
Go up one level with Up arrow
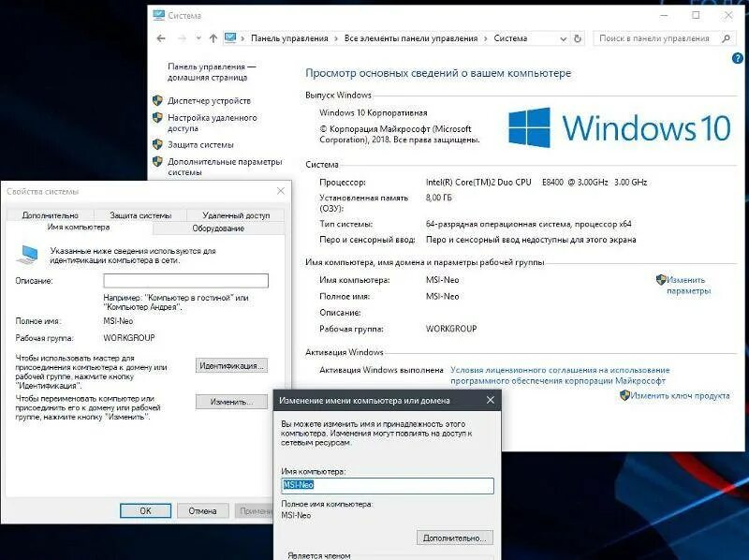pos(213,38)
